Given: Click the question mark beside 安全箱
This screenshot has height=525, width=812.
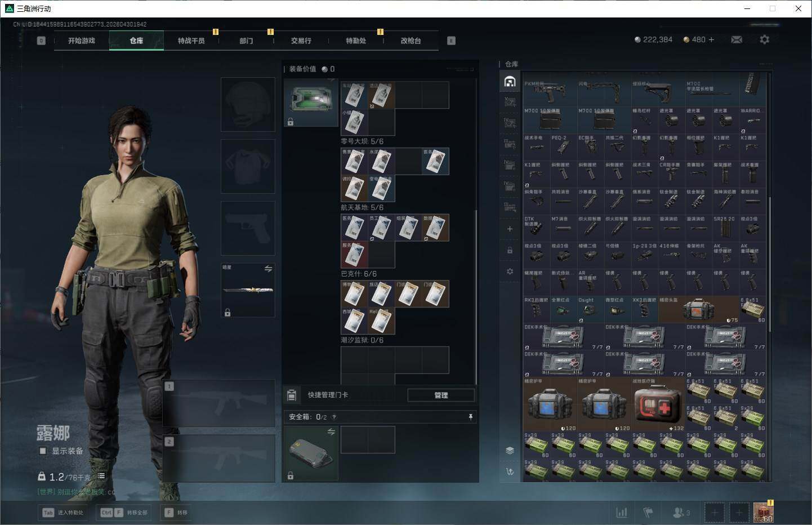Looking at the screenshot, I should click(334, 417).
